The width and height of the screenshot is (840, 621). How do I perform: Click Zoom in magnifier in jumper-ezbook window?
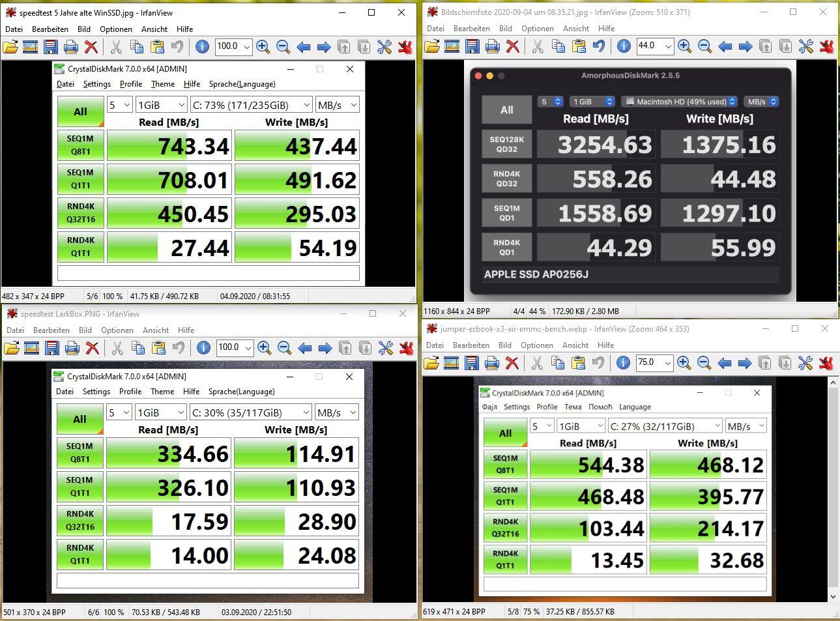684,363
